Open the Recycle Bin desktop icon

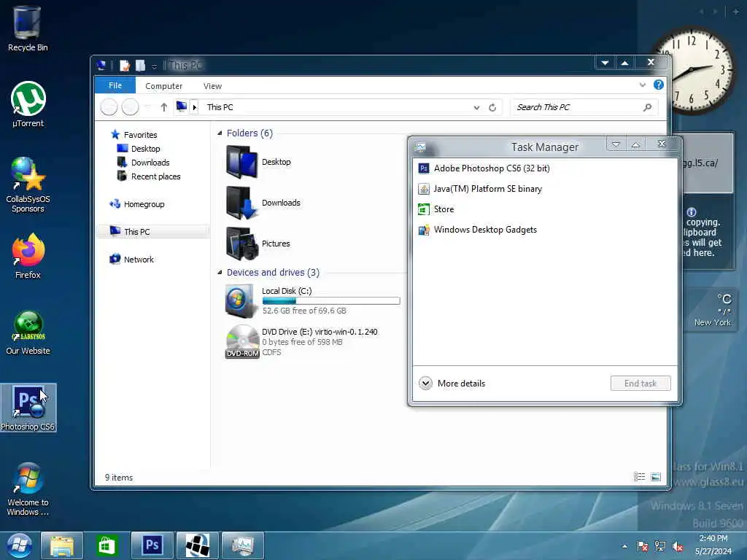(x=27, y=28)
